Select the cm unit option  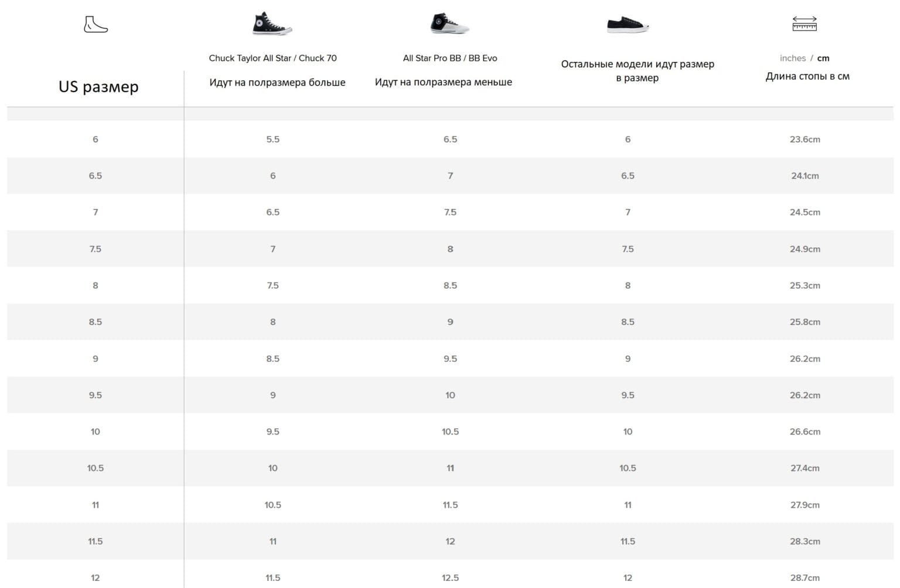[823, 58]
